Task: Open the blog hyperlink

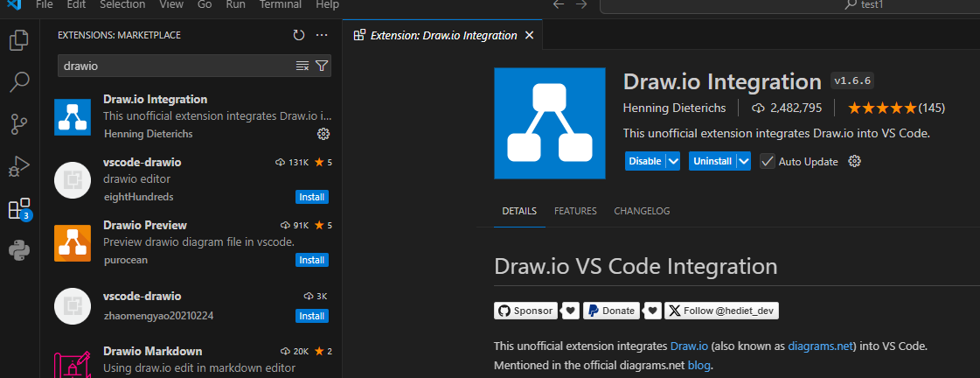Action: [699, 365]
